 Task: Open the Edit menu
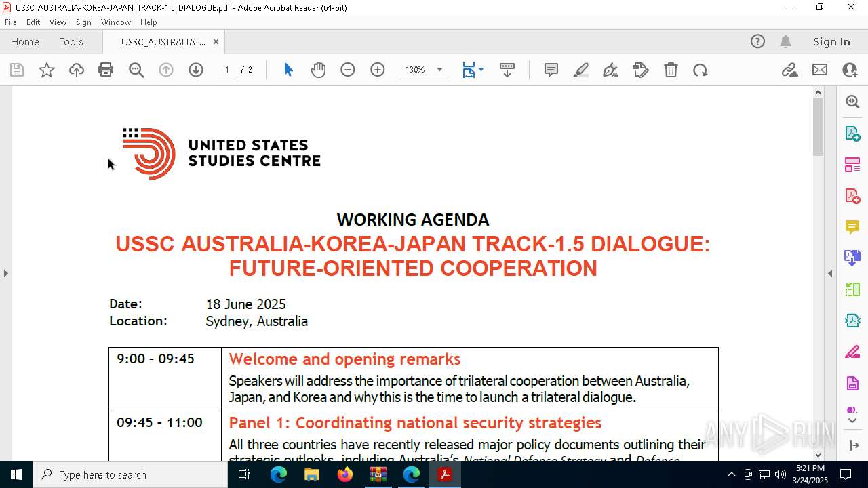(x=33, y=22)
